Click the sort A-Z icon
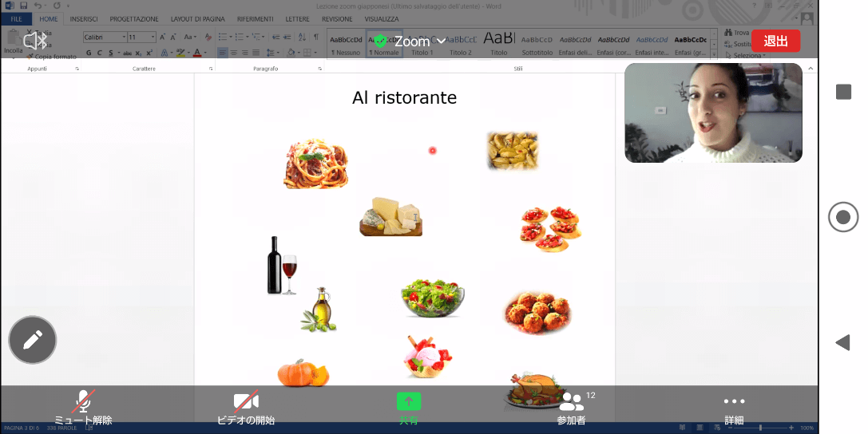This screenshot has width=868, height=434. tap(302, 37)
